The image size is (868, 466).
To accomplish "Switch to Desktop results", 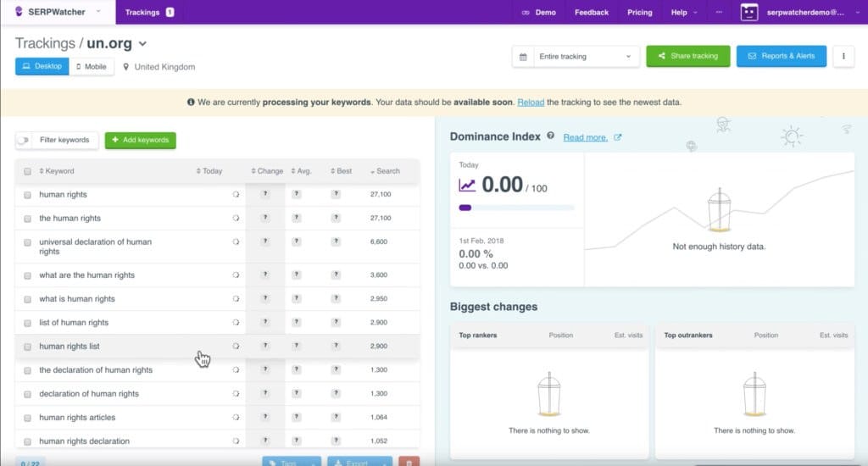I will click(42, 66).
